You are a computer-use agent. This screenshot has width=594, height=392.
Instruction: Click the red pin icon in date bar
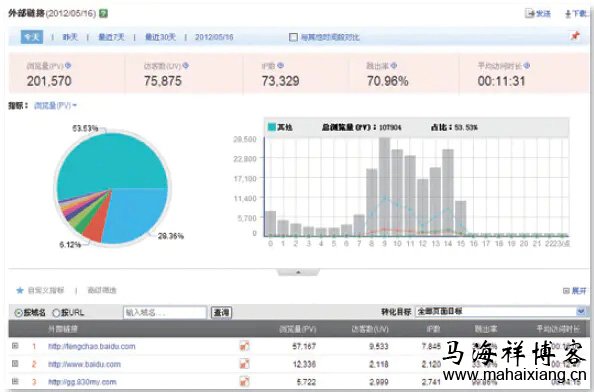(x=575, y=36)
